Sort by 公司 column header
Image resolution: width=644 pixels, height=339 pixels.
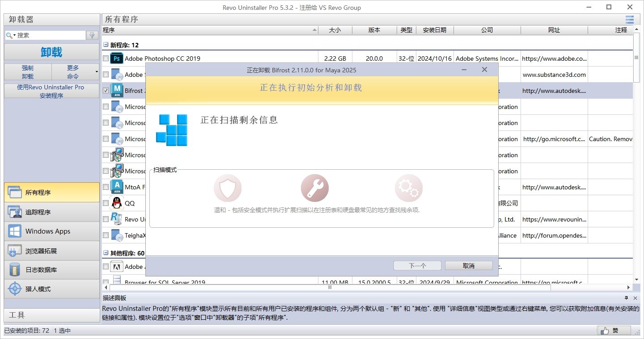487,30
